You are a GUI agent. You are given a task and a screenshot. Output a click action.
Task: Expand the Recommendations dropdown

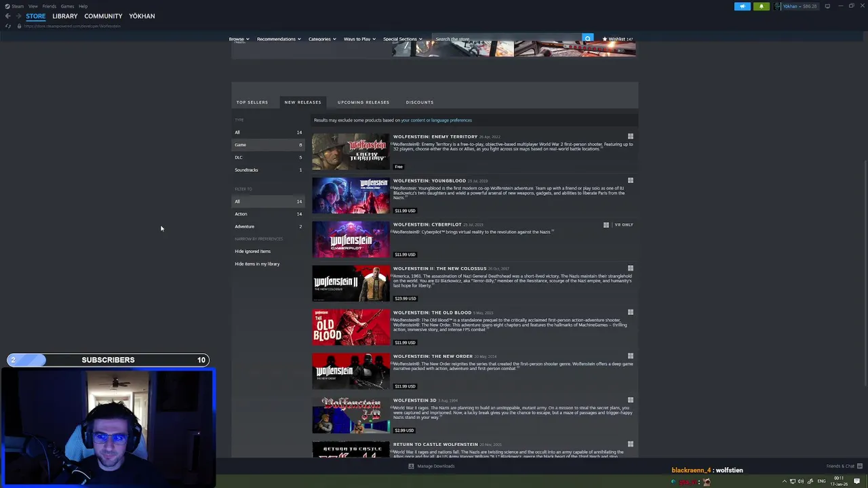[x=278, y=39]
